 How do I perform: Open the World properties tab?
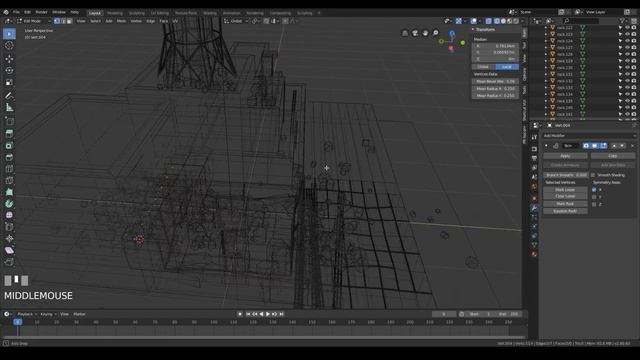[x=534, y=187]
